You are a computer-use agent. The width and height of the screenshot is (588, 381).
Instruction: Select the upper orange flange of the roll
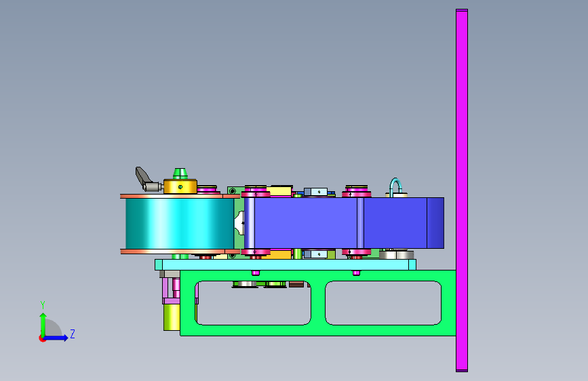[x=180, y=196]
